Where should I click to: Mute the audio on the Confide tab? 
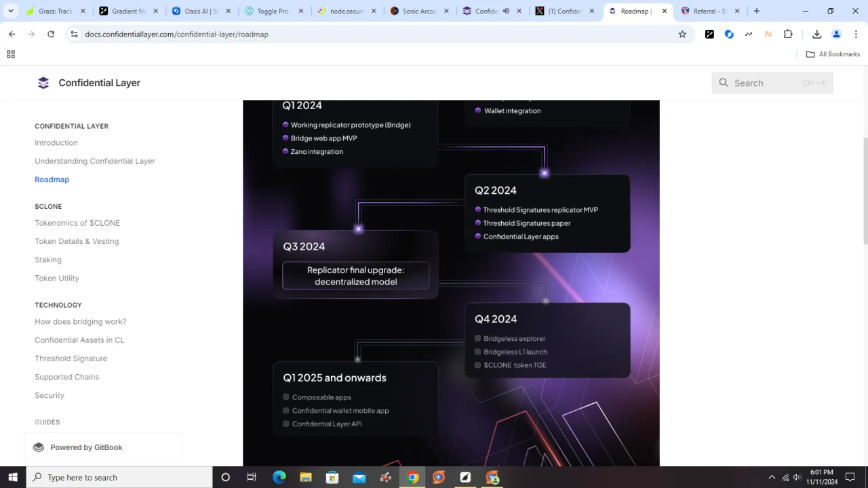[506, 11]
